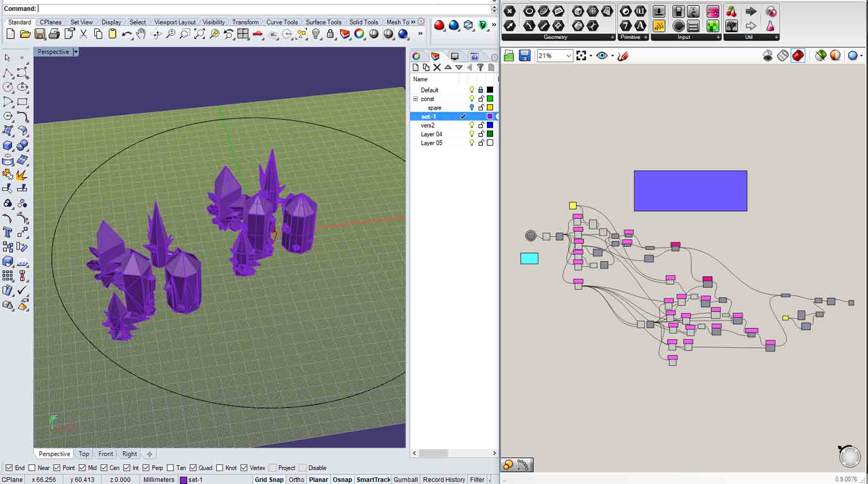This screenshot has width=868, height=484.
Task: Click the Print icon
Action: click(54, 34)
